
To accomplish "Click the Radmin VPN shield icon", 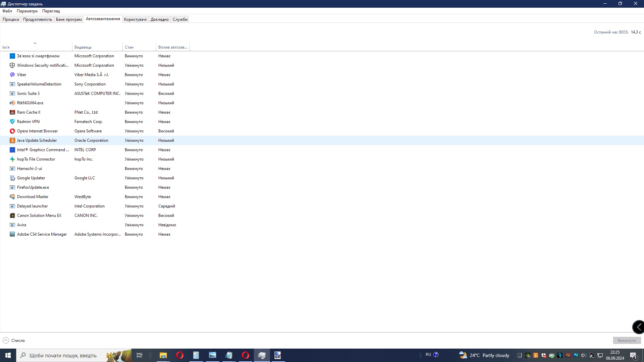I will (x=12, y=122).
